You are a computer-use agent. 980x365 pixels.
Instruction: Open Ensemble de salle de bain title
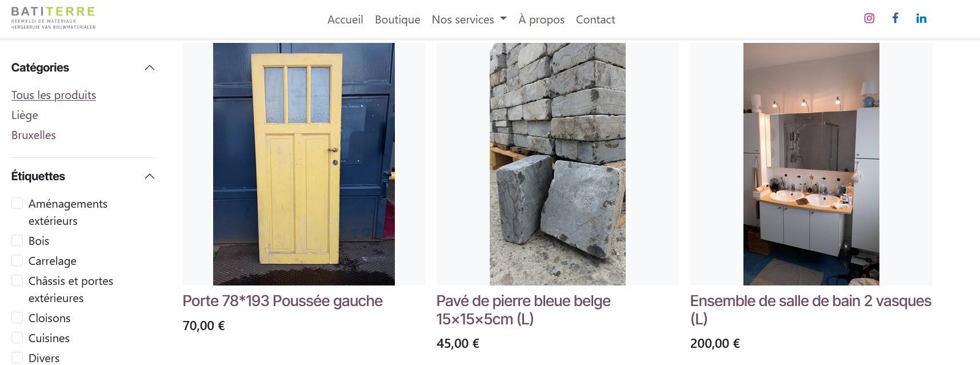(x=811, y=310)
